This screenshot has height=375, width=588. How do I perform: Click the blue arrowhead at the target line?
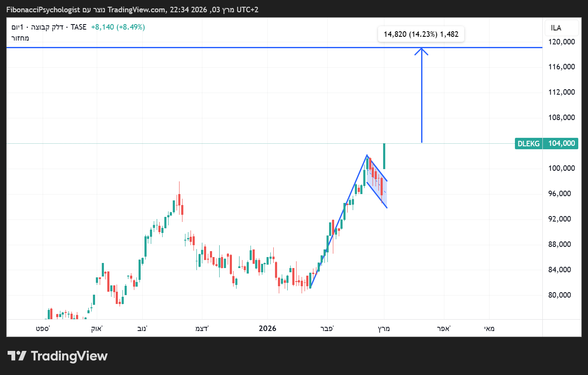pyautogui.click(x=421, y=51)
